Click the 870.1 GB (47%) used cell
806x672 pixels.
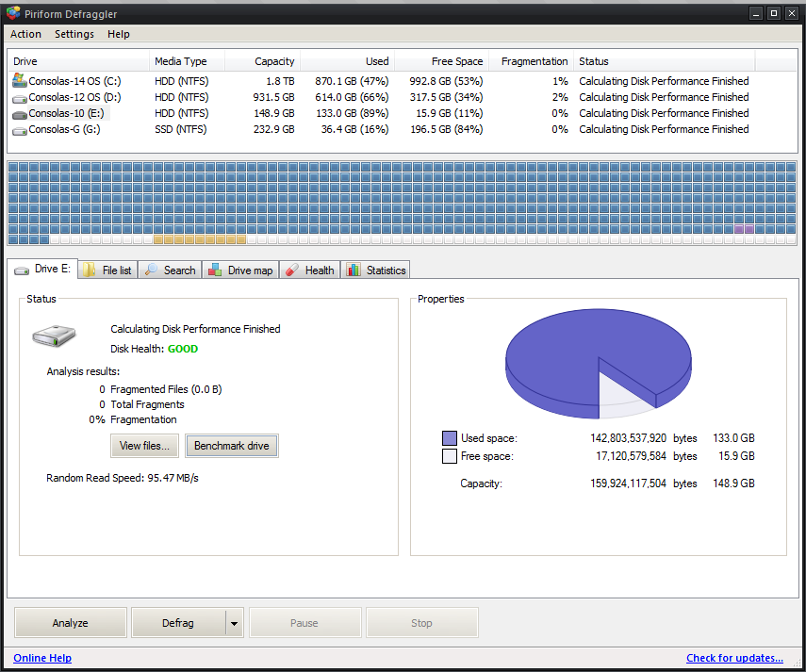pos(352,81)
